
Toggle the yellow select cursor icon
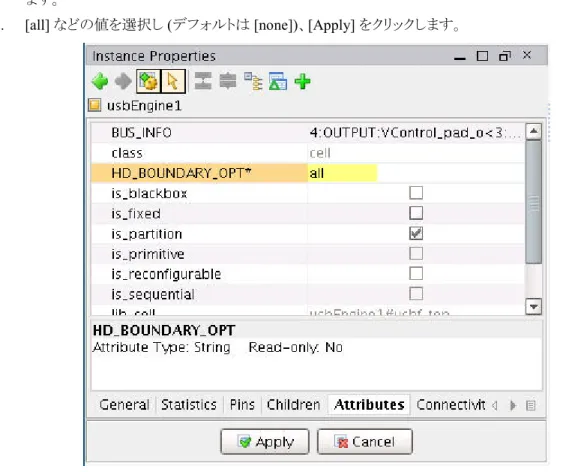[173, 81]
